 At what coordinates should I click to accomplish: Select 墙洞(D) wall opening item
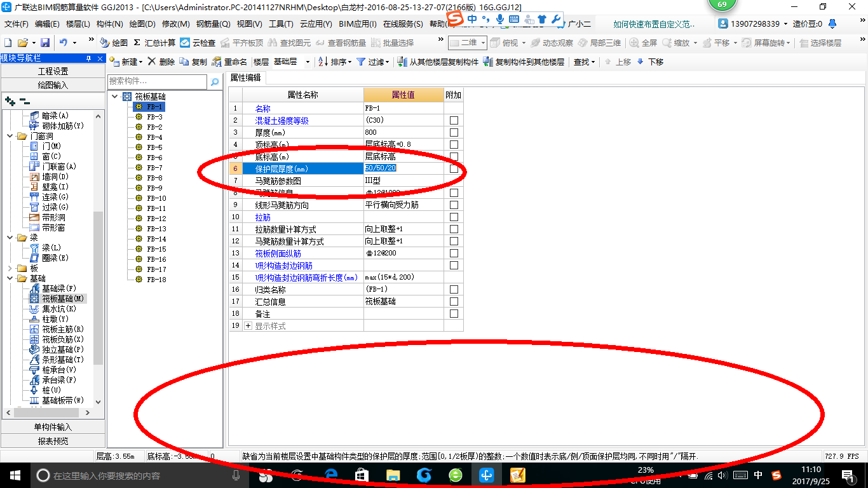(x=50, y=177)
